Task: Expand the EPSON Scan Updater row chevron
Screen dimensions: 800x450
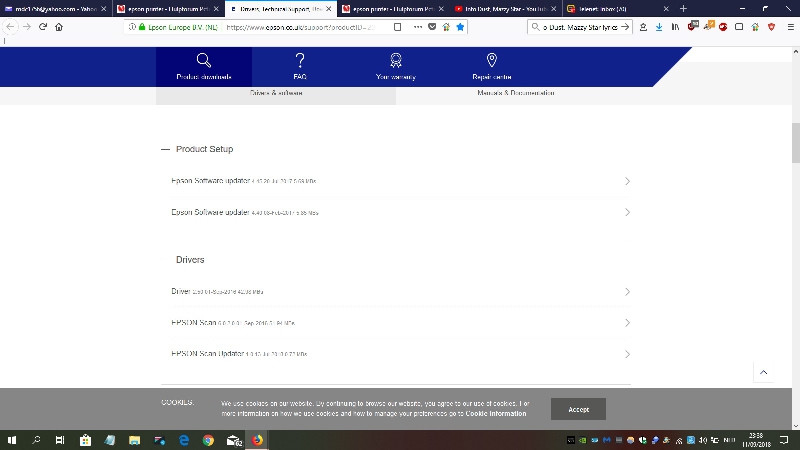Action: 627,354
